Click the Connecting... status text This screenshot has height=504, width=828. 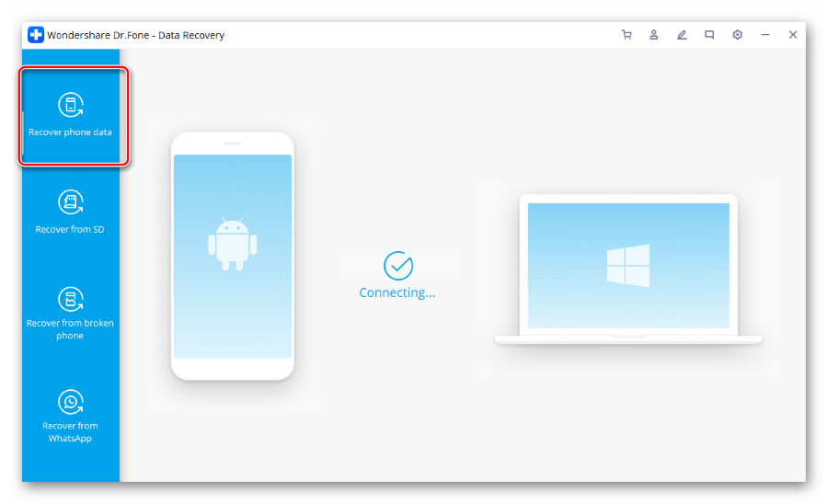pos(397,292)
